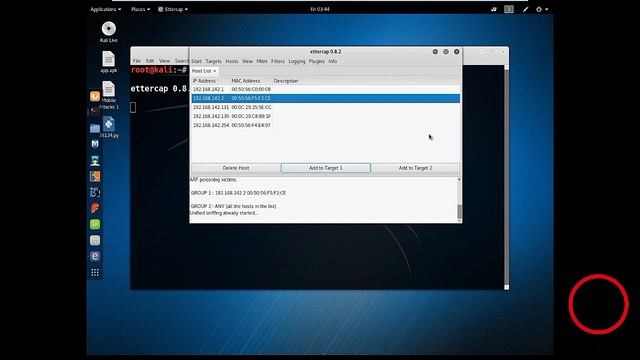This screenshot has width=640, height=360.
Task: Click the users icon in top bar
Action: point(494,9)
